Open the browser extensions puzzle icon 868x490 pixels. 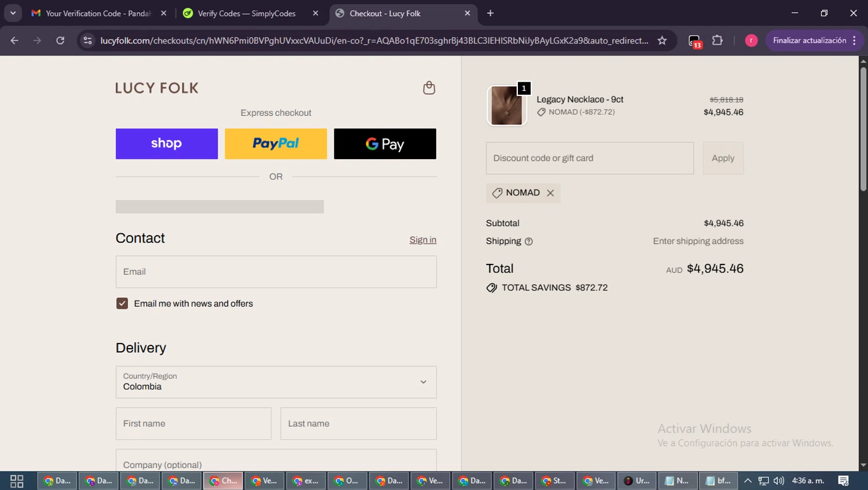click(x=718, y=40)
